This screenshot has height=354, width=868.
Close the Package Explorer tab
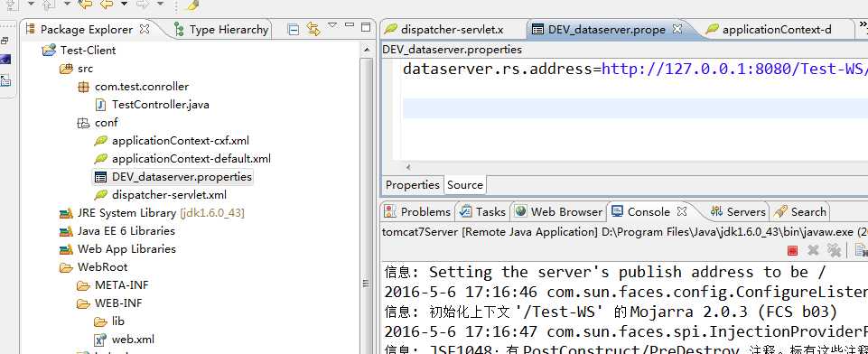click(x=145, y=29)
